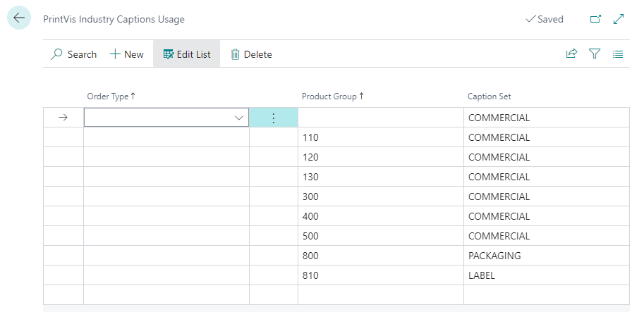Click COMMERCIAL in the 500 row
The image size is (644, 312).
coord(547,236)
